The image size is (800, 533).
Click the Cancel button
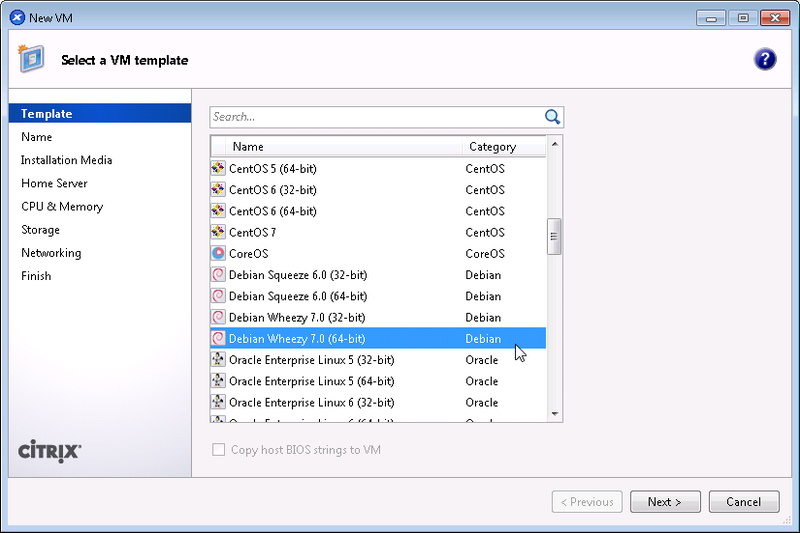click(744, 502)
